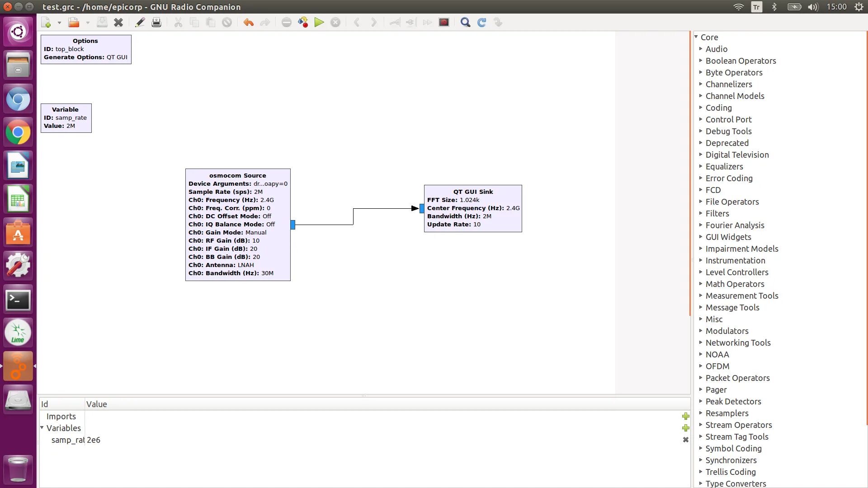The image size is (868, 488).
Task: Click the reload blocks icon
Action: click(481, 23)
